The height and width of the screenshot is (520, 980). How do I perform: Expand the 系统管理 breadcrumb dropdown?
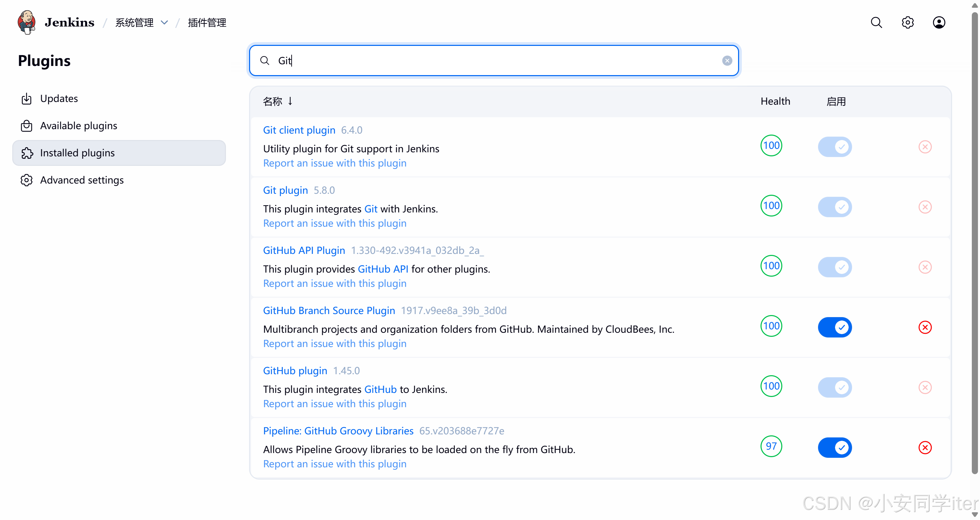coord(164,22)
